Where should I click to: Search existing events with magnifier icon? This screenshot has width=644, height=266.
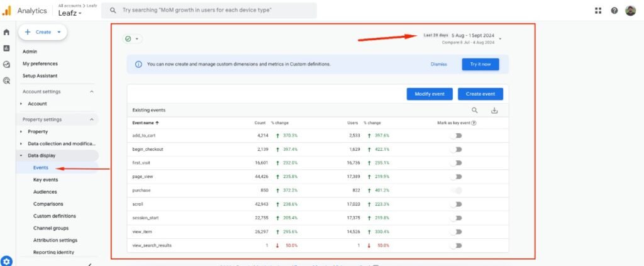[475, 110]
